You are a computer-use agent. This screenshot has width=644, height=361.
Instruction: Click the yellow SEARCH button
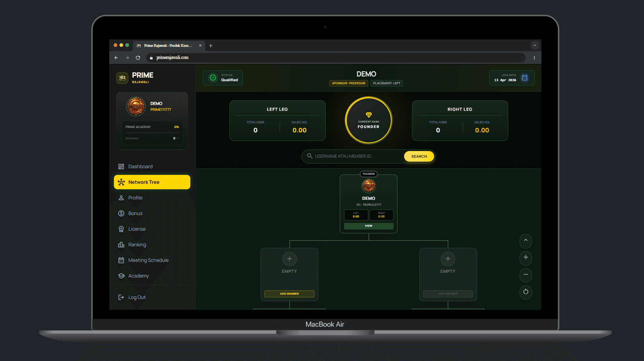pyautogui.click(x=419, y=156)
